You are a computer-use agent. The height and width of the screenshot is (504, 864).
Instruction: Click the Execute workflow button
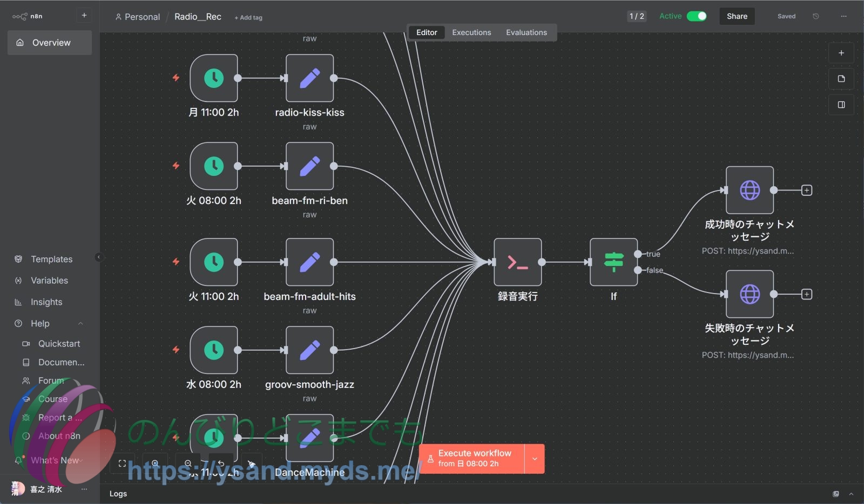472,459
